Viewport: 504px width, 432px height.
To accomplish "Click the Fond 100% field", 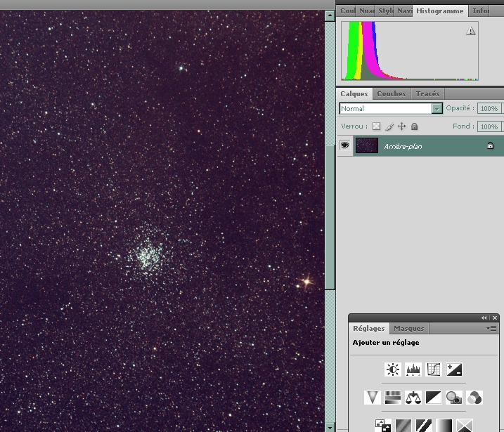I will [x=489, y=126].
